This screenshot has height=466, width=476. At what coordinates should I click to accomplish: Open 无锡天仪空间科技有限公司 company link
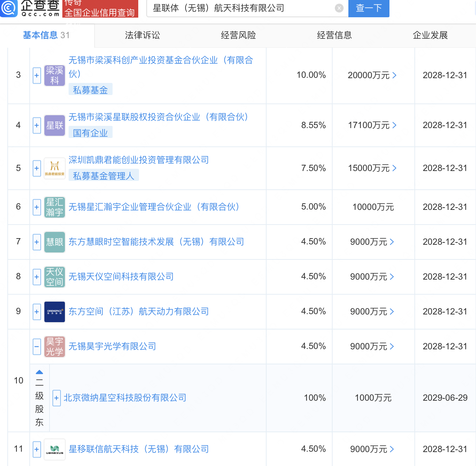121,277
